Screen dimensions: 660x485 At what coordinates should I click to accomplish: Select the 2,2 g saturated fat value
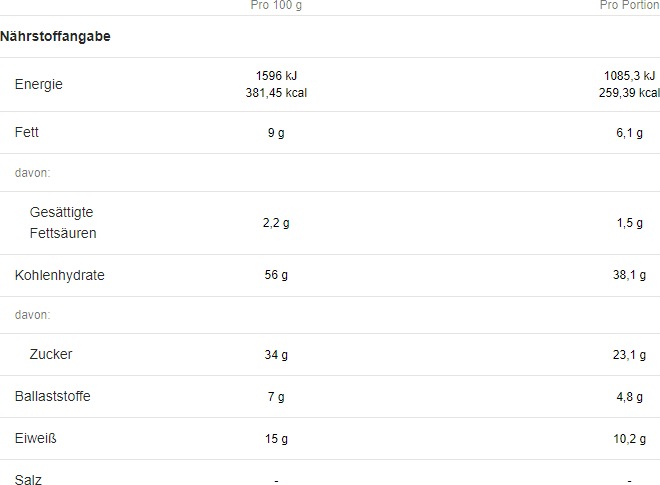(x=276, y=223)
